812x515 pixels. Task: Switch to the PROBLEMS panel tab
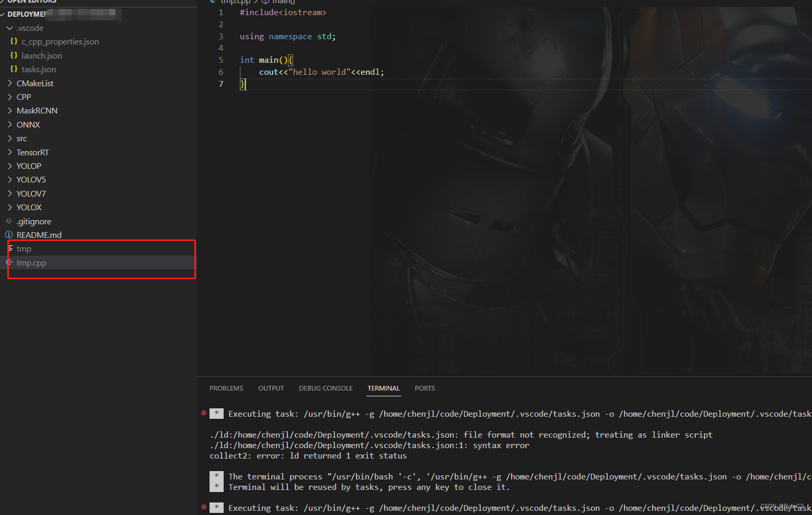pos(226,388)
